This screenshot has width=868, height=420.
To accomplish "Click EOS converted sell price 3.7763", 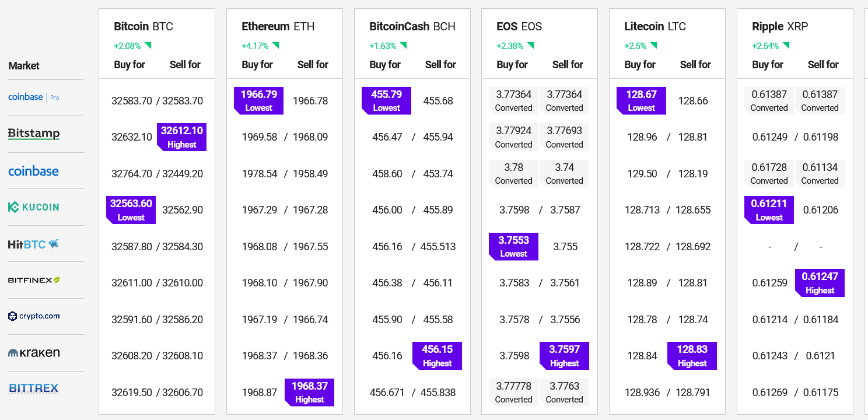I will (564, 392).
